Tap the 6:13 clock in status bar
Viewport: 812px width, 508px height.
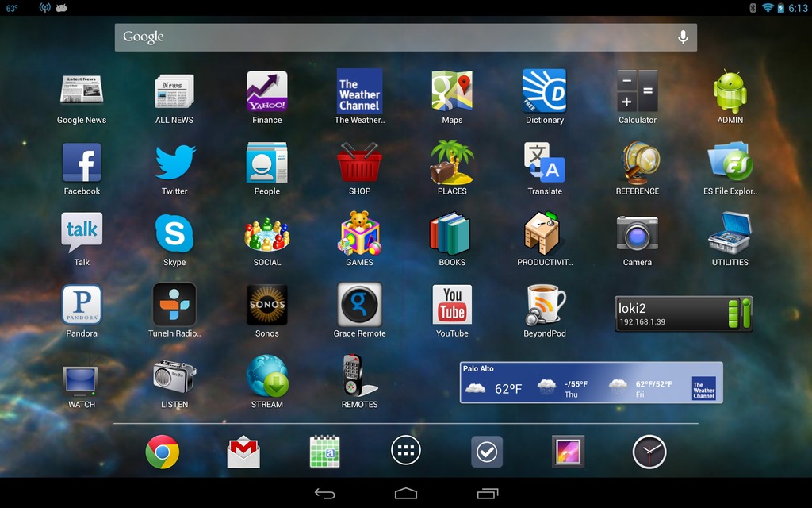(x=798, y=8)
